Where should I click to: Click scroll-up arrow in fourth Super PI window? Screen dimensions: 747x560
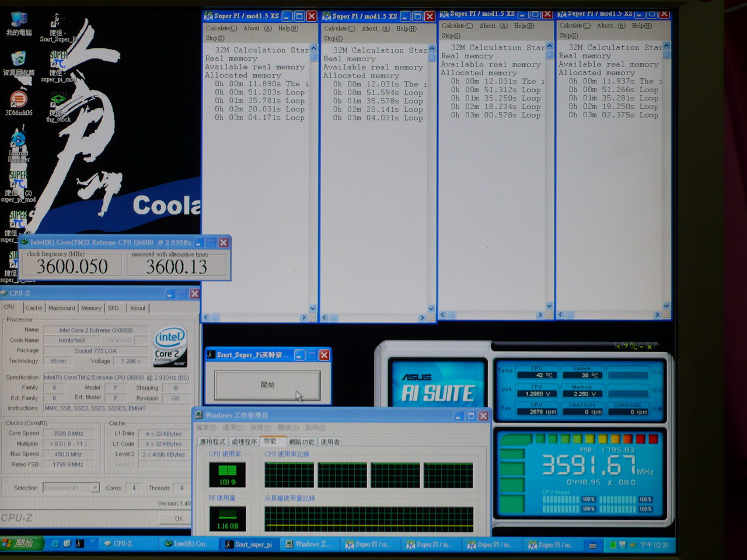click(x=666, y=45)
